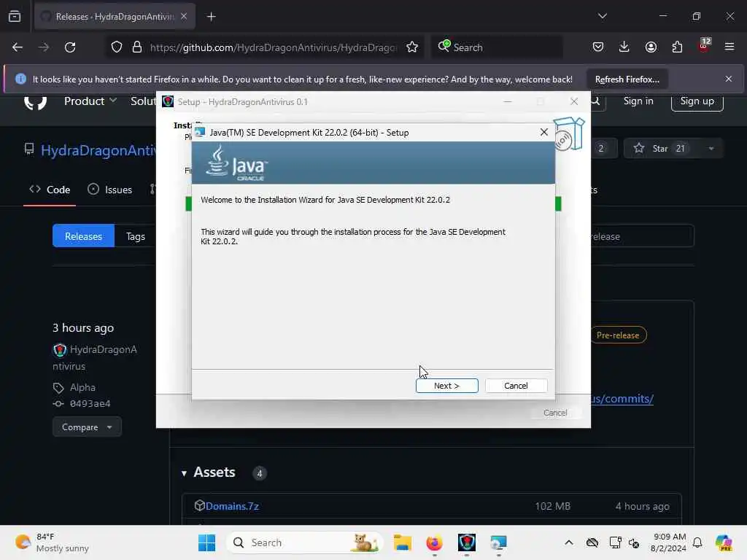The width and height of the screenshot is (747, 560).
Task: Click Refresh Firefox button in notification bar
Action: [627, 79]
